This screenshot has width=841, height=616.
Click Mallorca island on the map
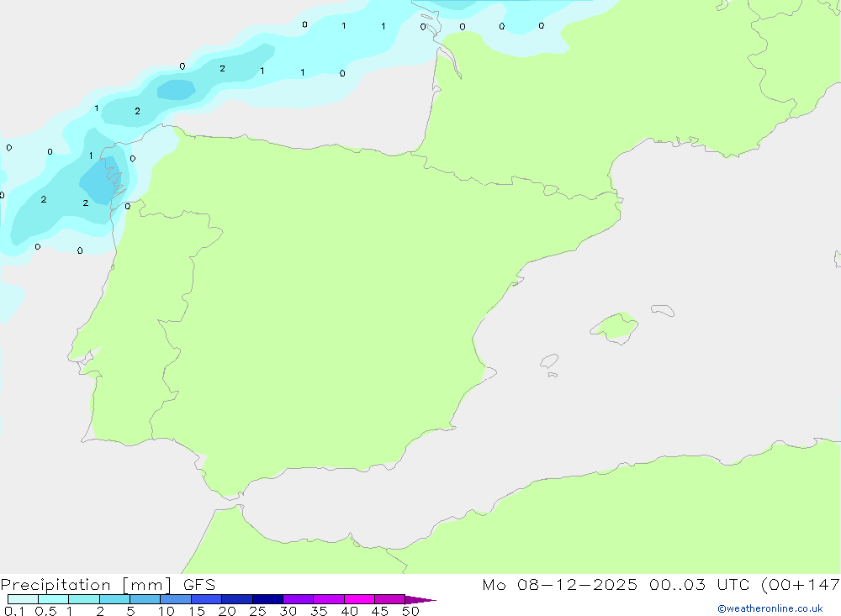[616, 327]
